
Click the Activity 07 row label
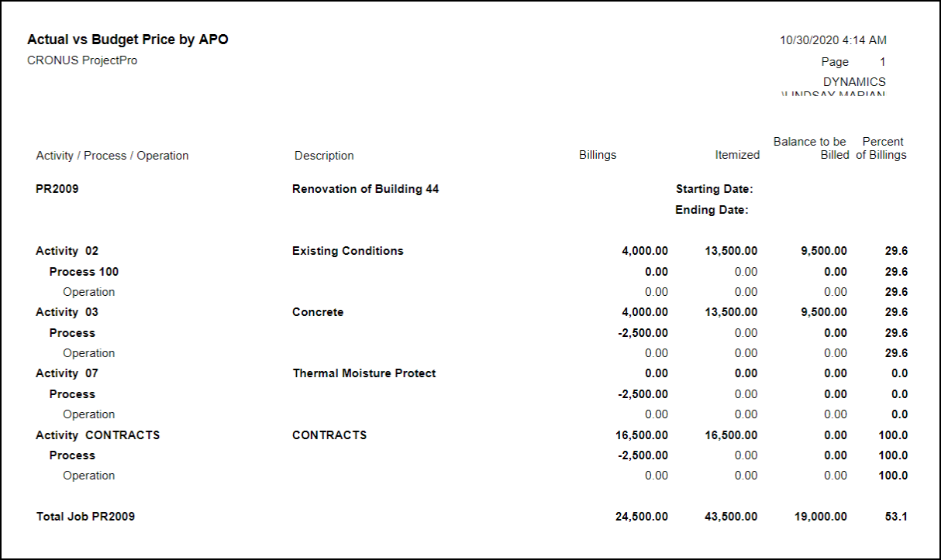pyautogui.click(x=67, y=373)
